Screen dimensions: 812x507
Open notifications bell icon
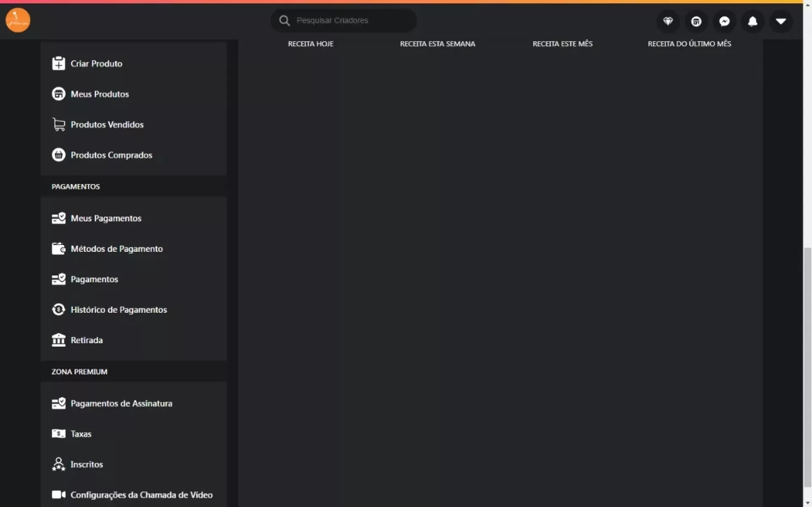(x=753, y=21)
